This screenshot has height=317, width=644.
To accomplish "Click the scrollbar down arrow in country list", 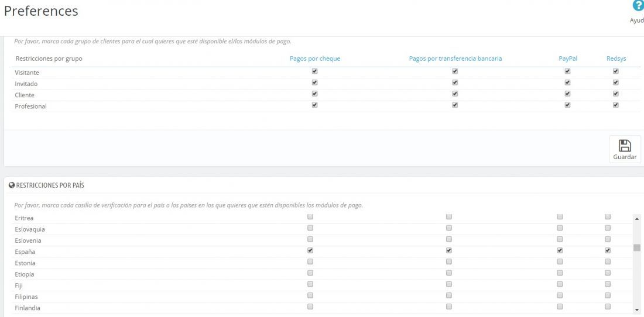I will pos(636,309).
